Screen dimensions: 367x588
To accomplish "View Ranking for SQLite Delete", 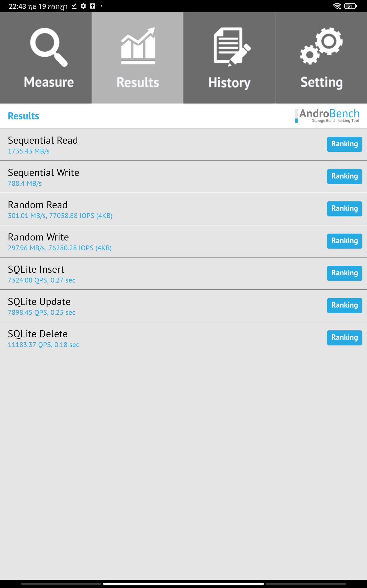I will tap(344, 337).
